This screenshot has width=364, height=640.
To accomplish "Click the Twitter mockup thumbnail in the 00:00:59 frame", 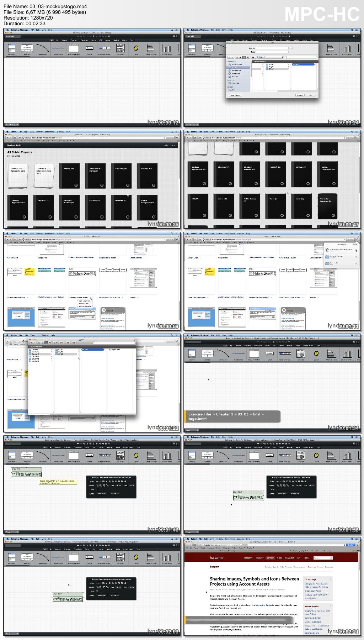I will 143,278.
